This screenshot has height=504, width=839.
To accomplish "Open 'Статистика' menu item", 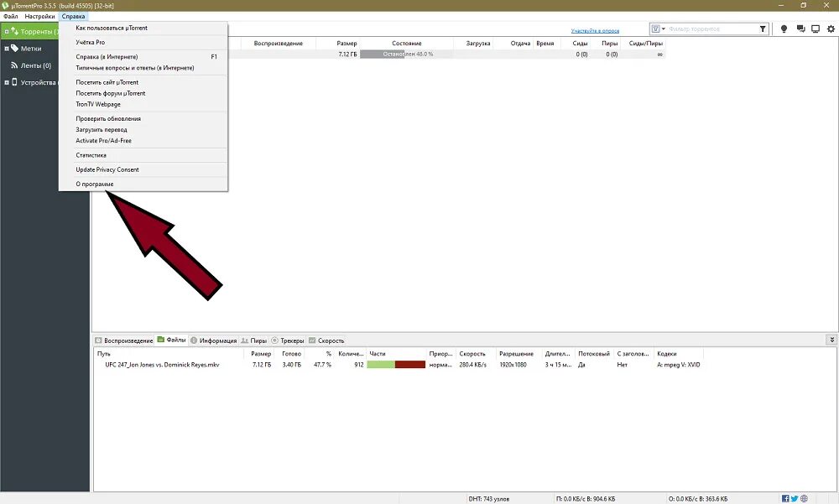I will click(x=143, y=155).
